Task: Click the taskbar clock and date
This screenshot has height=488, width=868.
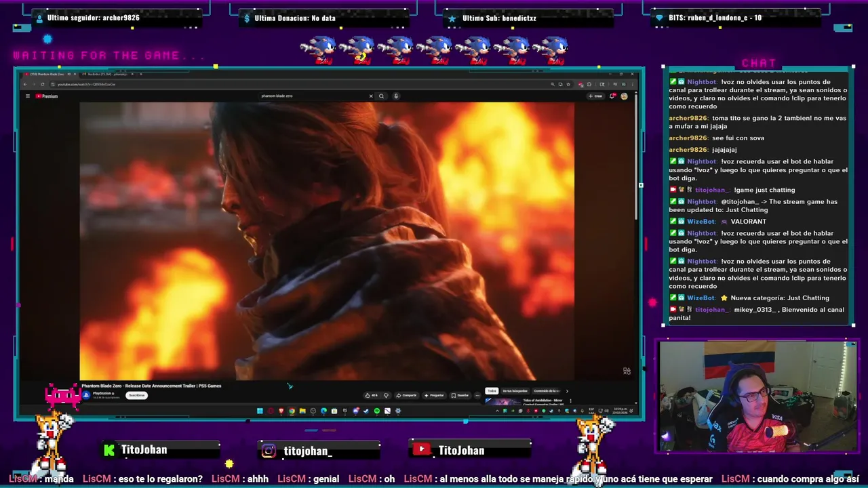Action: [620, 411]
